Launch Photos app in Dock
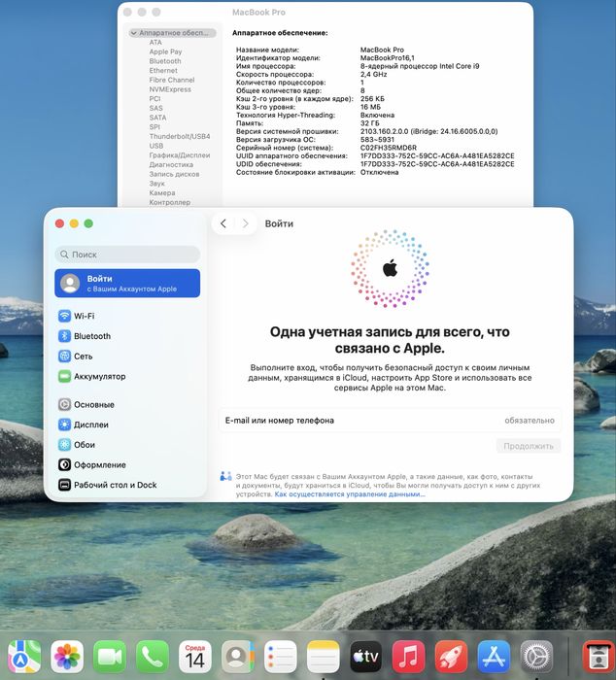 click(x=67, y=657)
